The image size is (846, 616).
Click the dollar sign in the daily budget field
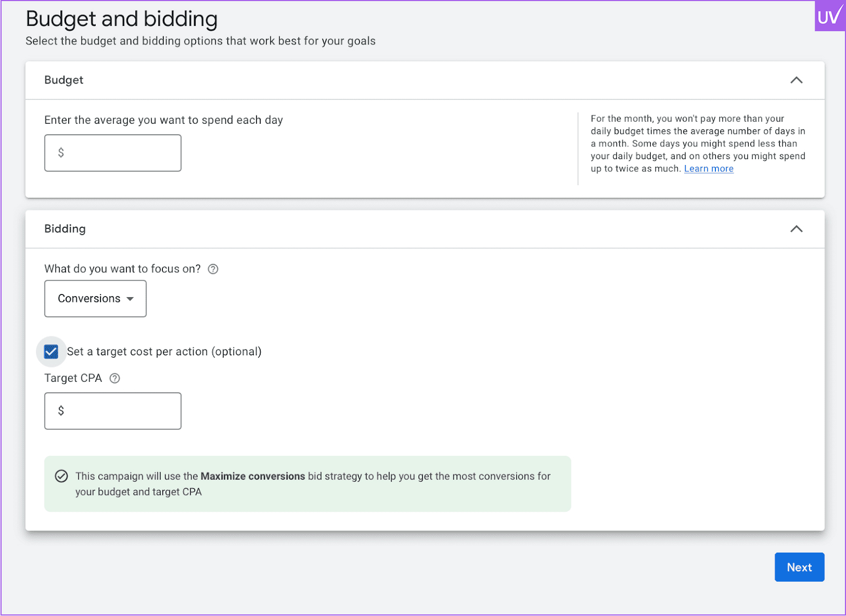[x=61, y=153]
